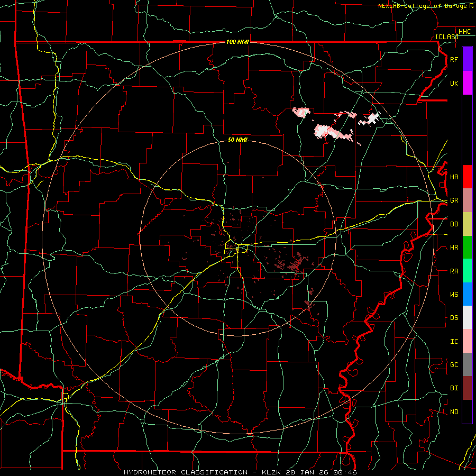Click the IC pink legend swatch
476x476 pixels.
click(467, 341)
